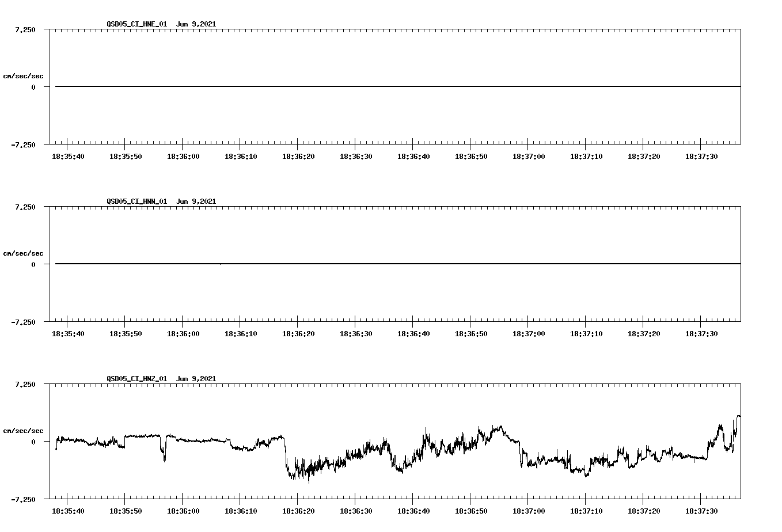Click the 18:36:20 time label under HNZ plot
Image resolution: width=782 pixels, height=532 pixels.
point(298,511)
